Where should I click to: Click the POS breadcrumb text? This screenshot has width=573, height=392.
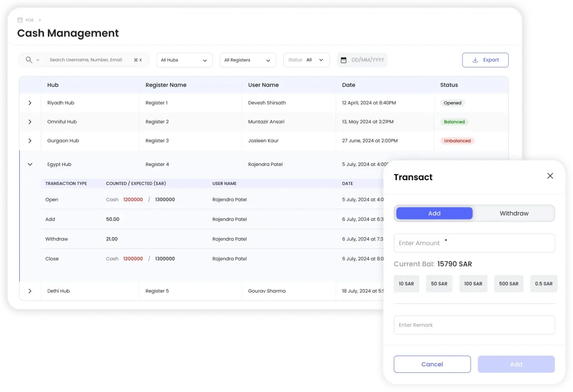pyautogui.click(x=30, y=20)
